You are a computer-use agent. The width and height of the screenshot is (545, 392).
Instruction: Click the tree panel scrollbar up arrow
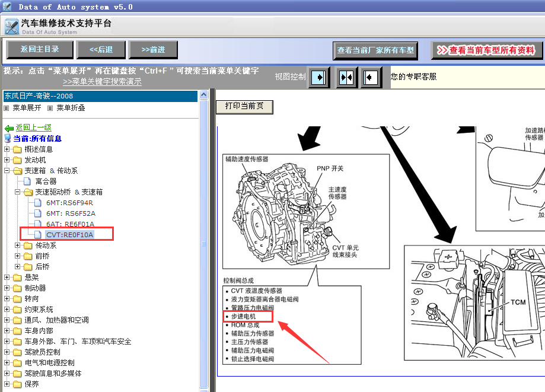pyautogui.click(x=204, y=94)
